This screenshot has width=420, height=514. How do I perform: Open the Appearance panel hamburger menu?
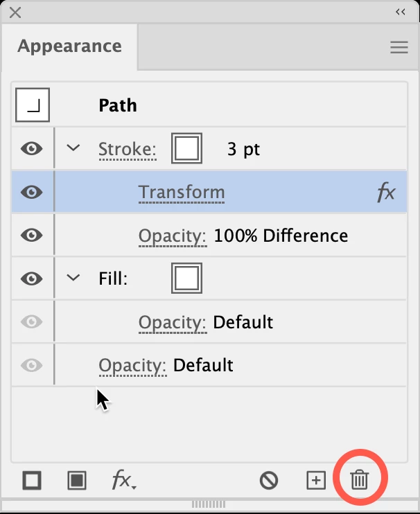(x=399, y=47)
